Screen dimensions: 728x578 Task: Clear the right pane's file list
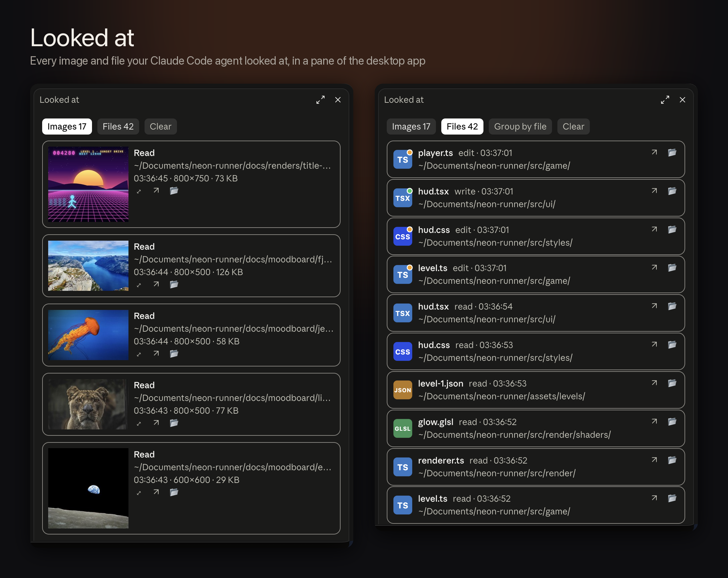(573, 126)
